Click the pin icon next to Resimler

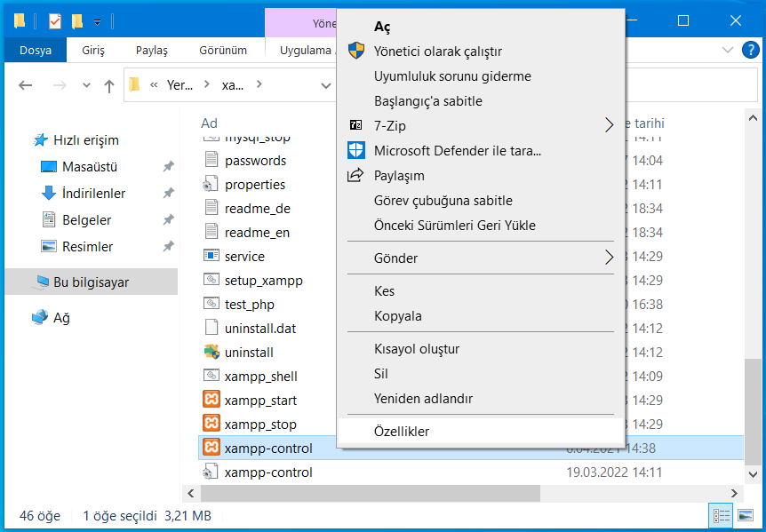pyautogui.click(x=168, y=247)
